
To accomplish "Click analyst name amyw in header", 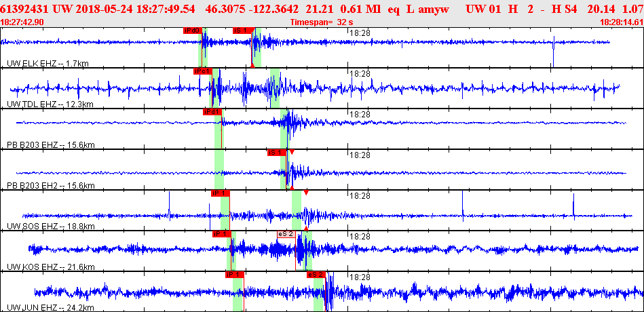I will point(434,9).
